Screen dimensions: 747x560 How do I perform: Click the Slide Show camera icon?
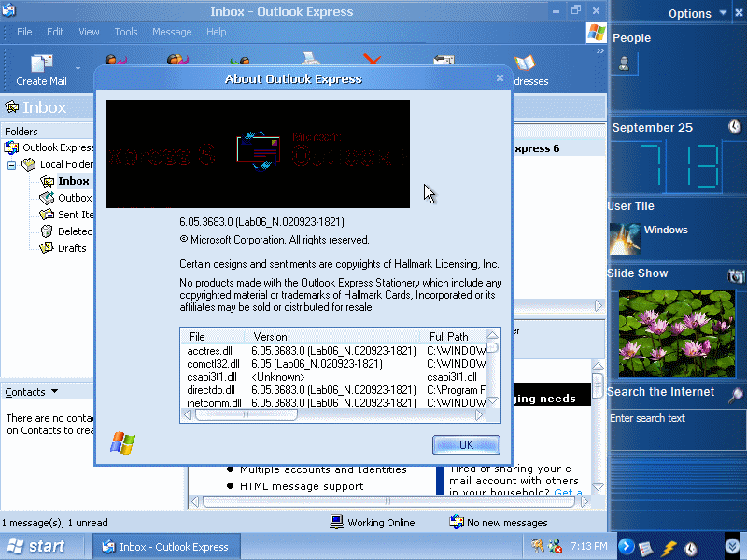tap(736, 275)
